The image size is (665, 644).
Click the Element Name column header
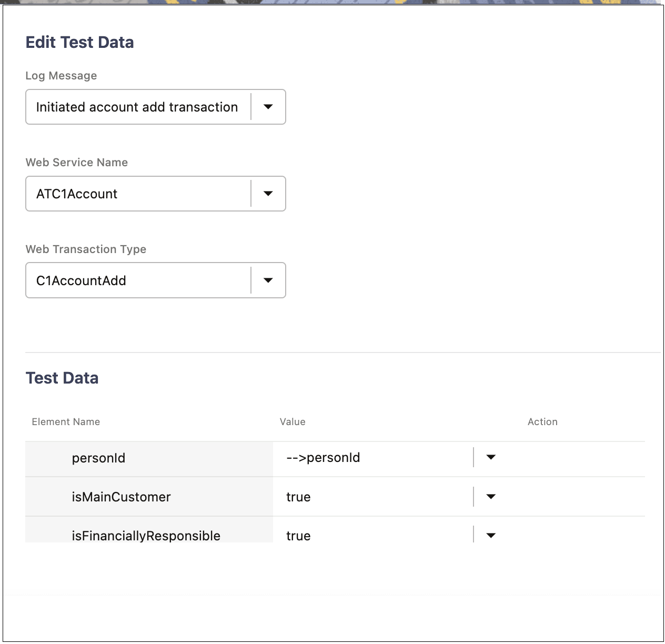pyautogui.click(x=66, y=421)
